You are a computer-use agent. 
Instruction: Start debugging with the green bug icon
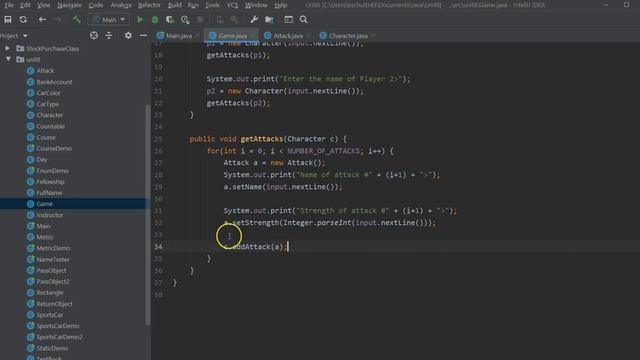pyautogui.click(x=155, y=20)
